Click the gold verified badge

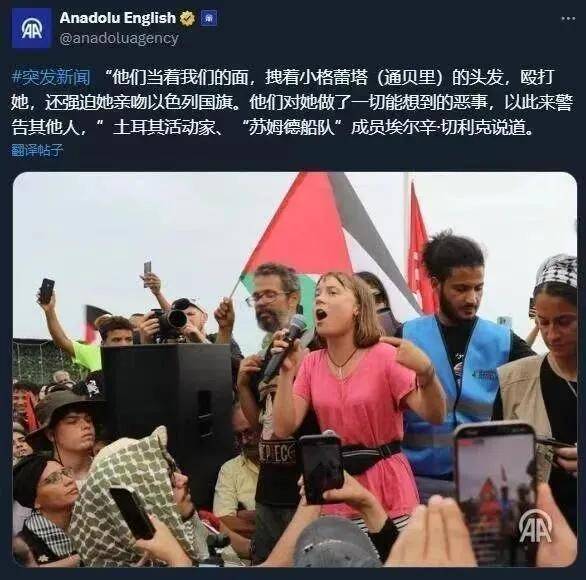(x=188, y=18)
